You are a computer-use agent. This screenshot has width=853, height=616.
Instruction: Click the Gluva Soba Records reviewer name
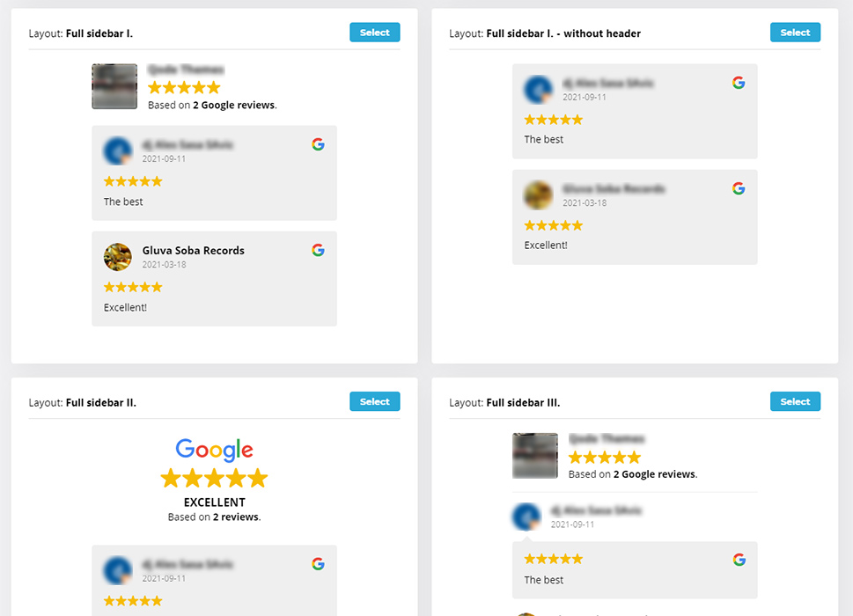coord(193,251)
